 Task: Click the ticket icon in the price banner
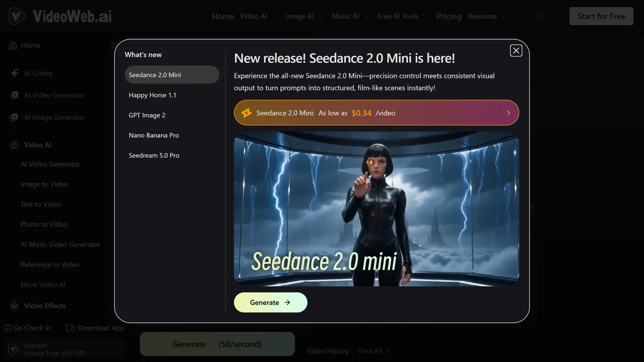tap(246, 113)
